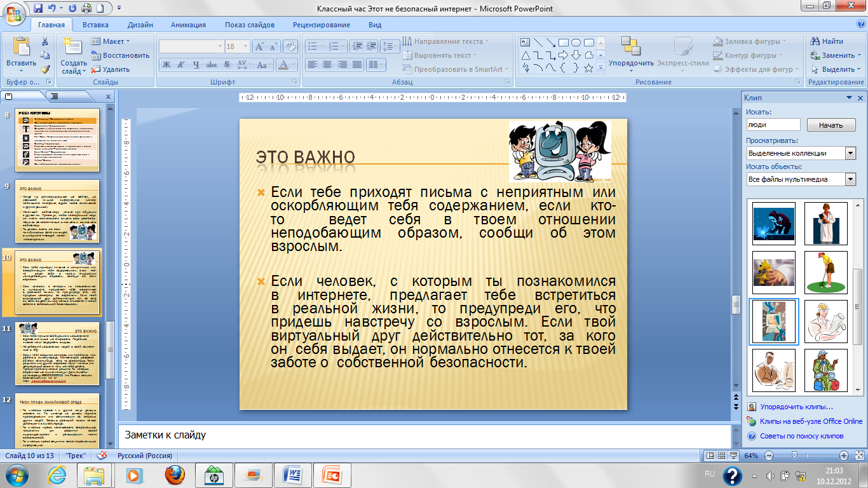The width and height of the screenshot is (868, 488).
Task: Center-align the paragraph text
Action: point(327,64)
